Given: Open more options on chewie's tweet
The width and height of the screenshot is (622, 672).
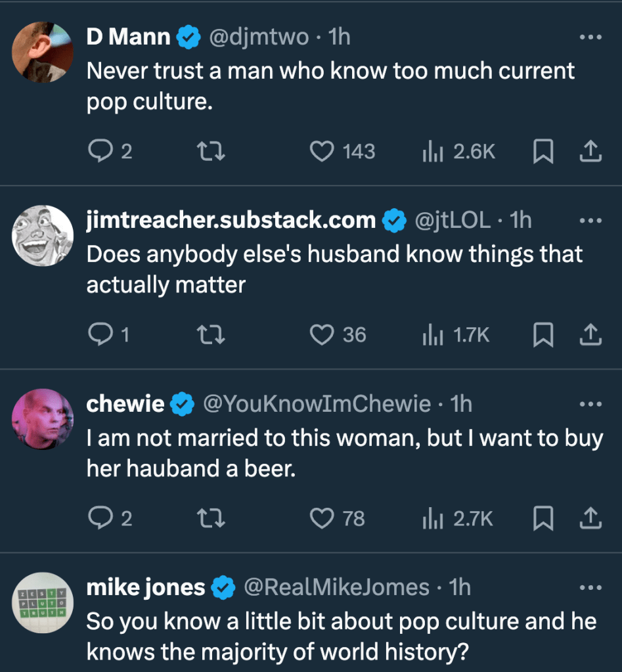Looking at the screenshot, I should pyautogui.click(x=590, y=404).
